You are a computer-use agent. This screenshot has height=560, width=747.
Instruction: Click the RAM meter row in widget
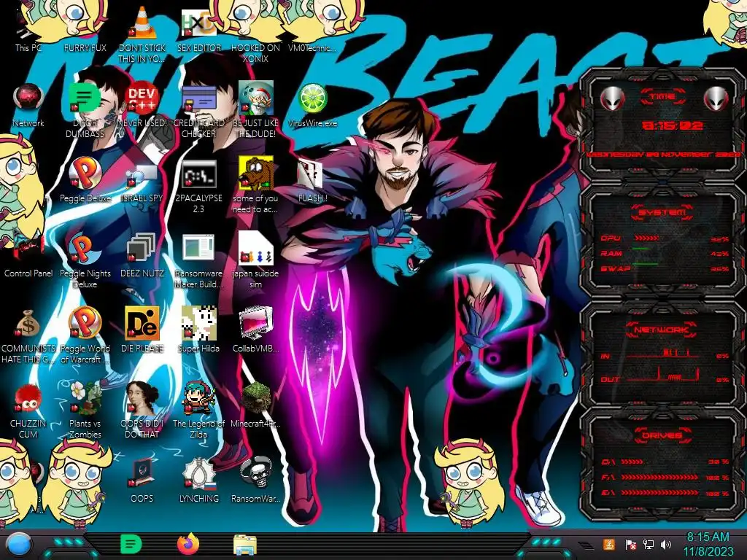click(665, 253)
